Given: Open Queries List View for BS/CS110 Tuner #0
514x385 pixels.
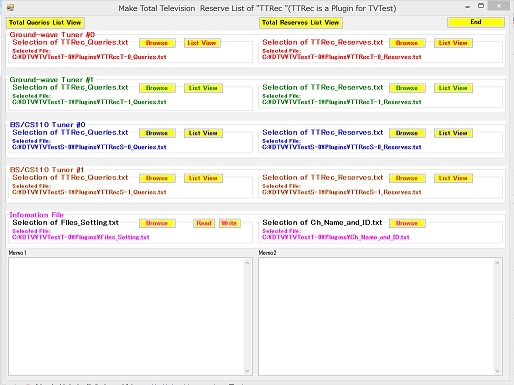Looking at the screenshot, I should 203,133.
